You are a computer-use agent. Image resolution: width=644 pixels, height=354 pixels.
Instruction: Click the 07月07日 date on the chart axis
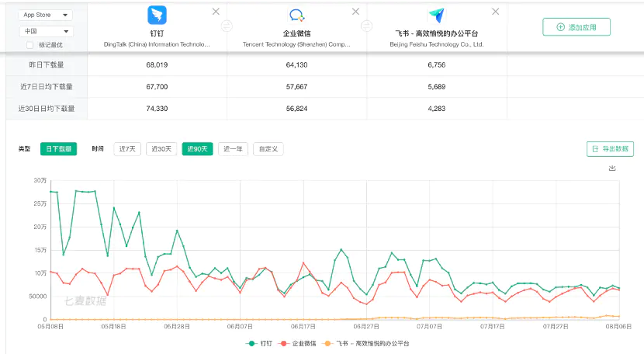coord(429,327)
